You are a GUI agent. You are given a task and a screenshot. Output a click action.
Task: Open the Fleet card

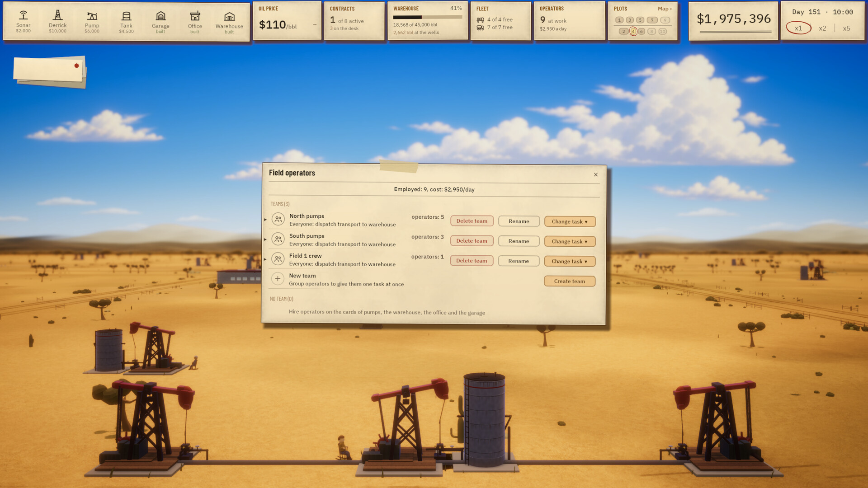[x=500, y=20]
